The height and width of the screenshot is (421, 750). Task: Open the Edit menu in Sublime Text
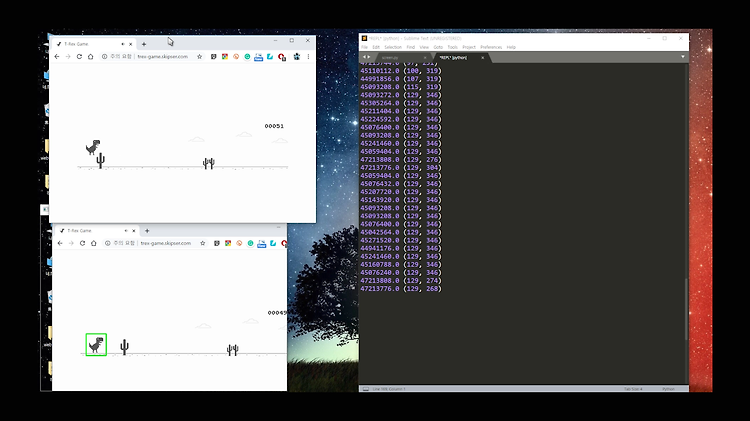pos(376,47)
